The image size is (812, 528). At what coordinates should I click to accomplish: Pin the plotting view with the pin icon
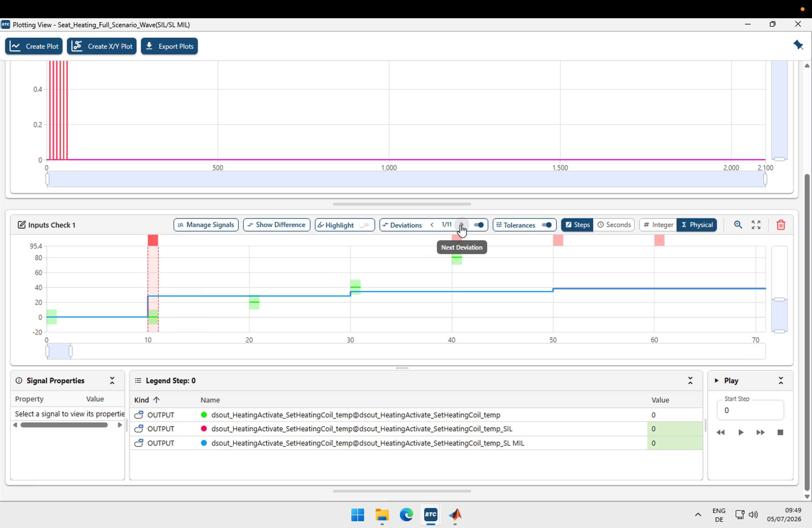pyautogui.click(x=798, y=45)
